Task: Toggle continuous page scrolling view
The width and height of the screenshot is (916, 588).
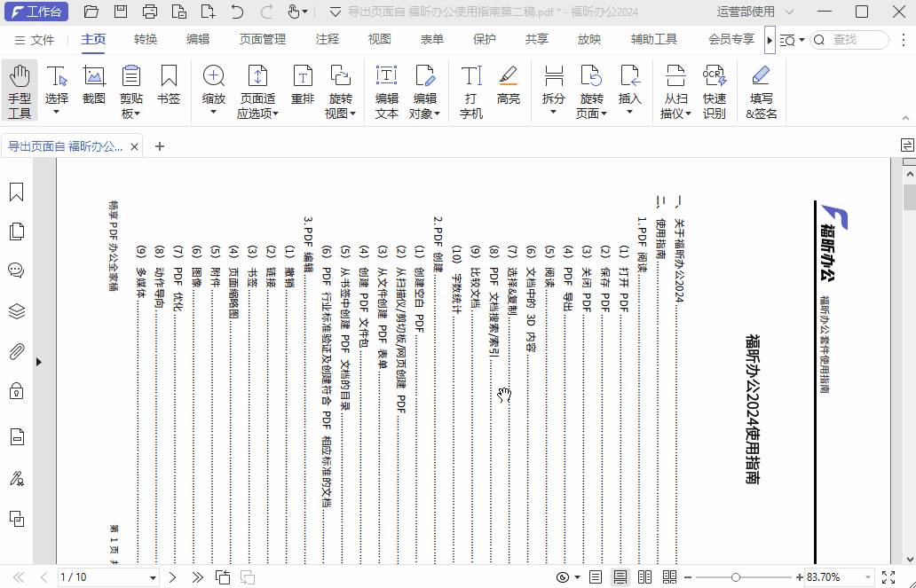Action: pos(620,577)
